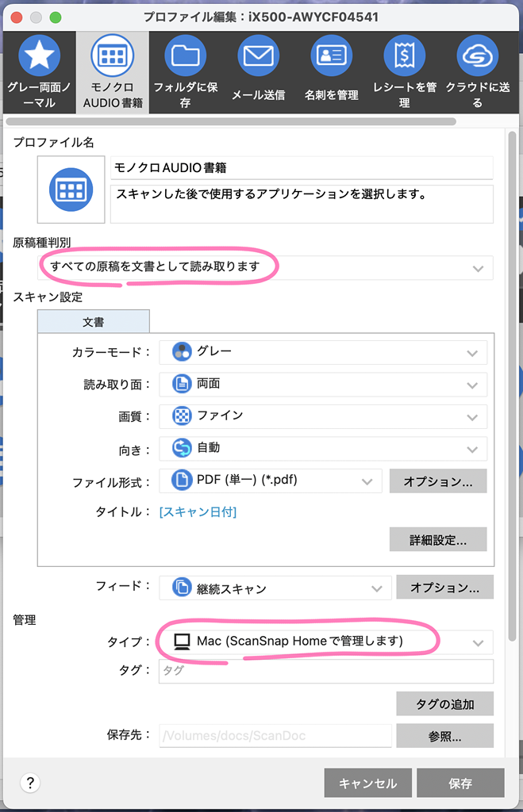Open the ファイル形式 PDF dropdown
Viewport: 523px width, 812px height.
coord(271,481)
